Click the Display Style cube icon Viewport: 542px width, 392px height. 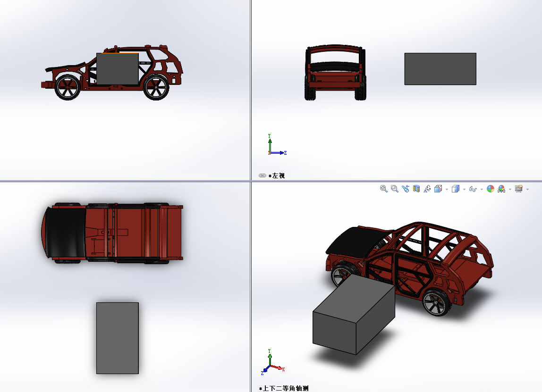[456, 189]
